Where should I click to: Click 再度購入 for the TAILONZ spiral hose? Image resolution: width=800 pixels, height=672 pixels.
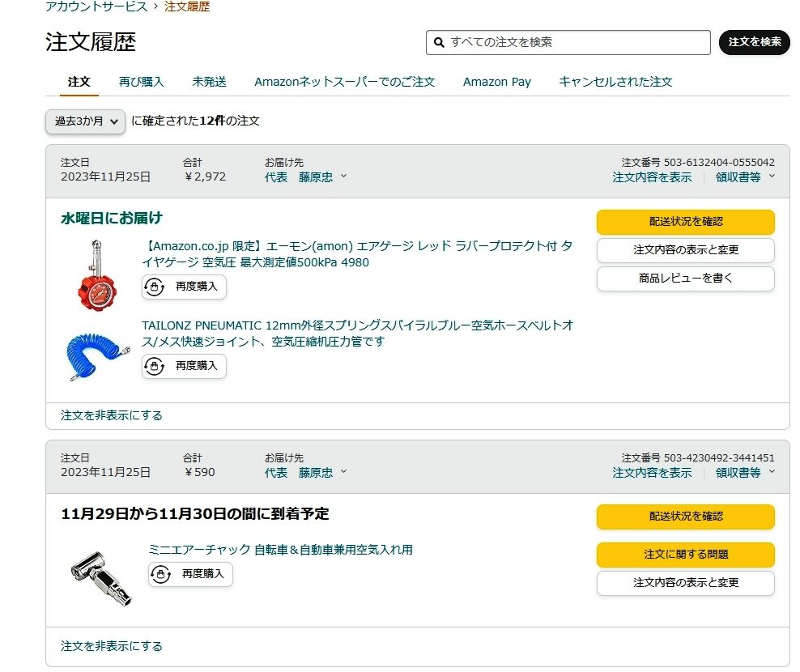click(x=184, y=366)
